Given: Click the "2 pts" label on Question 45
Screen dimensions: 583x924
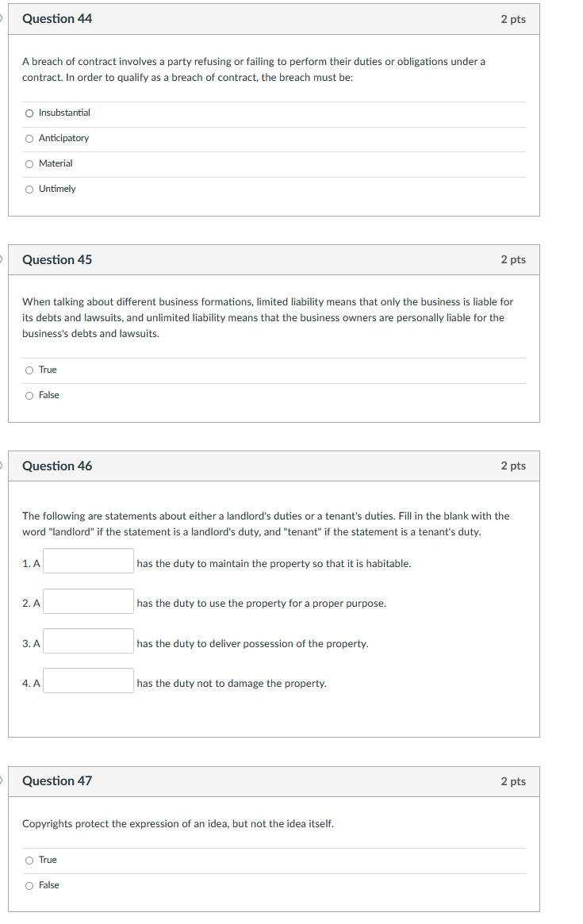Looking at the screenshot, I should 514,259.
